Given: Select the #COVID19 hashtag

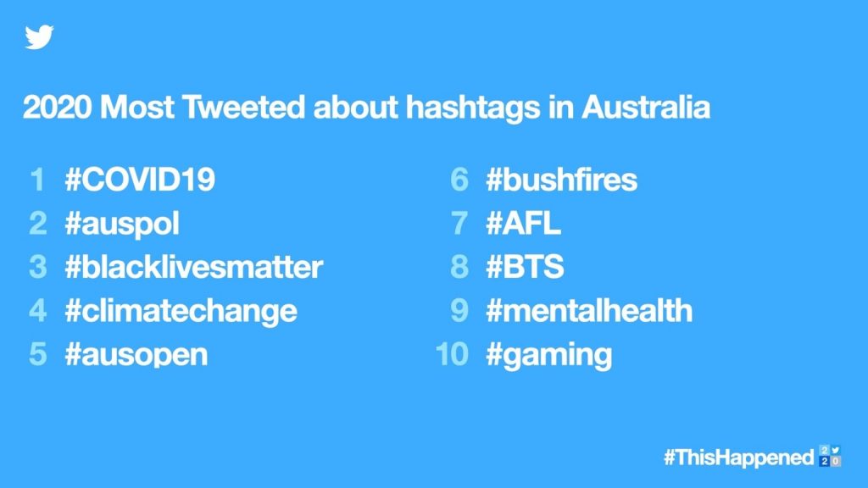Looking at the screenshot, I should [140, 180].
